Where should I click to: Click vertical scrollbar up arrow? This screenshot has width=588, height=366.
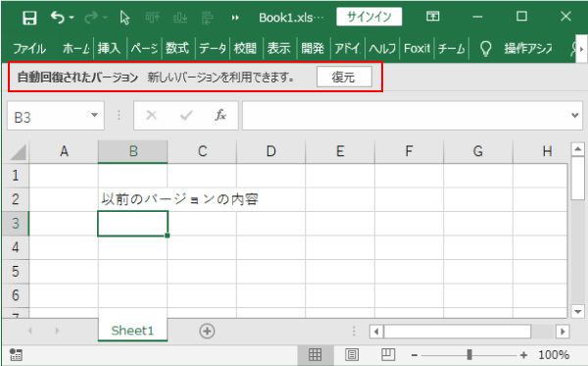pos(578,149)
